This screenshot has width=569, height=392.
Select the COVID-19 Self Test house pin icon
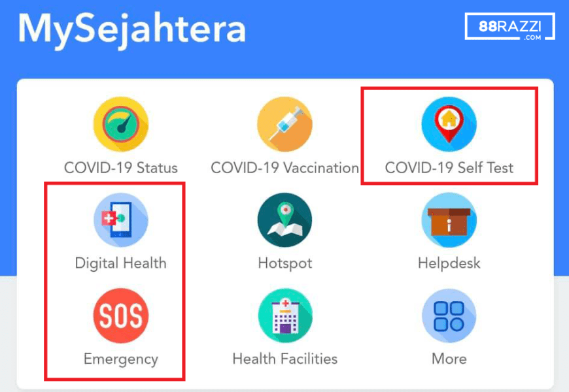coord(449,124)
